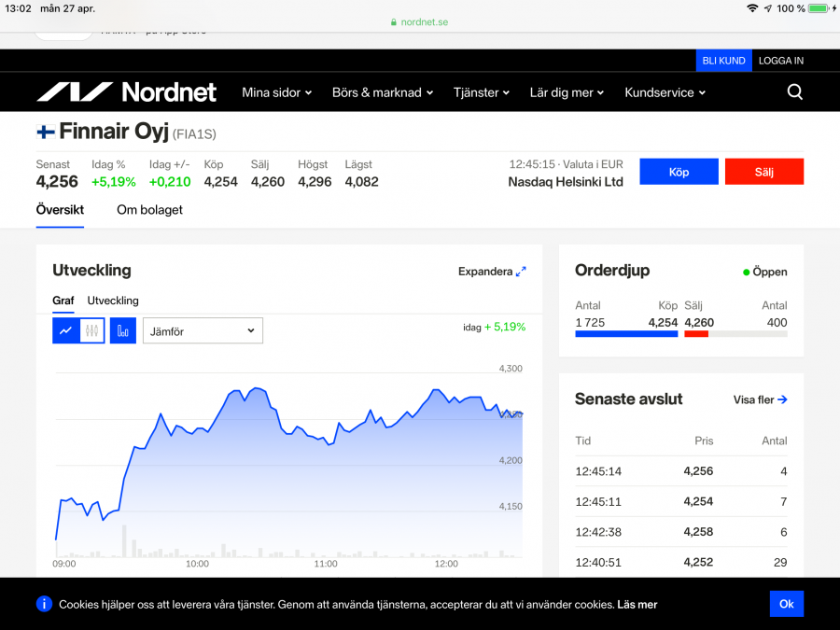Tap the battery icon in status bar

coord(818,8)
